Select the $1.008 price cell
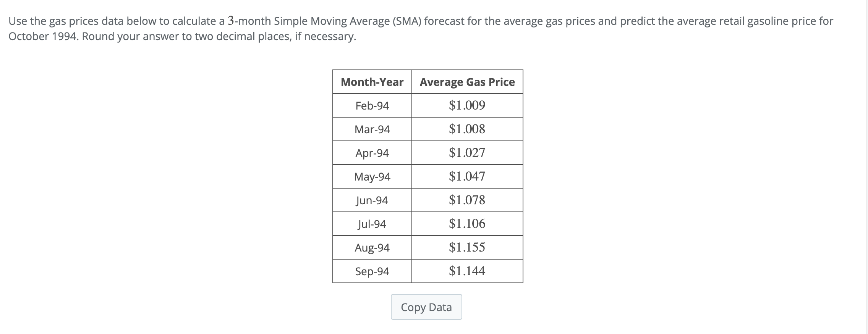The width and height of the screenshot is (868, 334). click(x=467, y=129)
